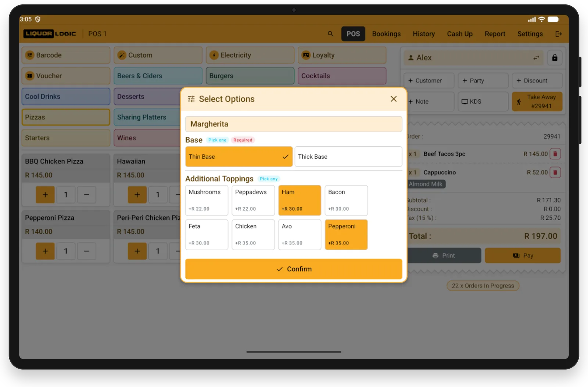Open the History tab

click(x=424, y=34)
